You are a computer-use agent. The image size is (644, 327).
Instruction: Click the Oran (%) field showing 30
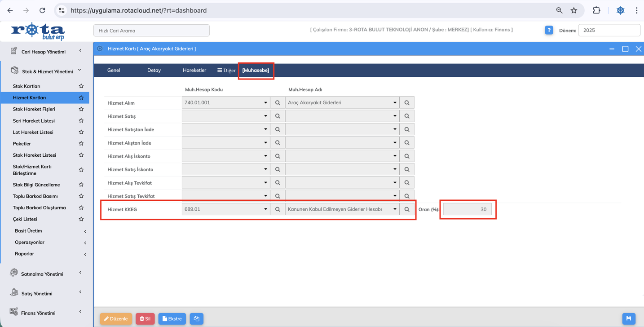[467, 209]
